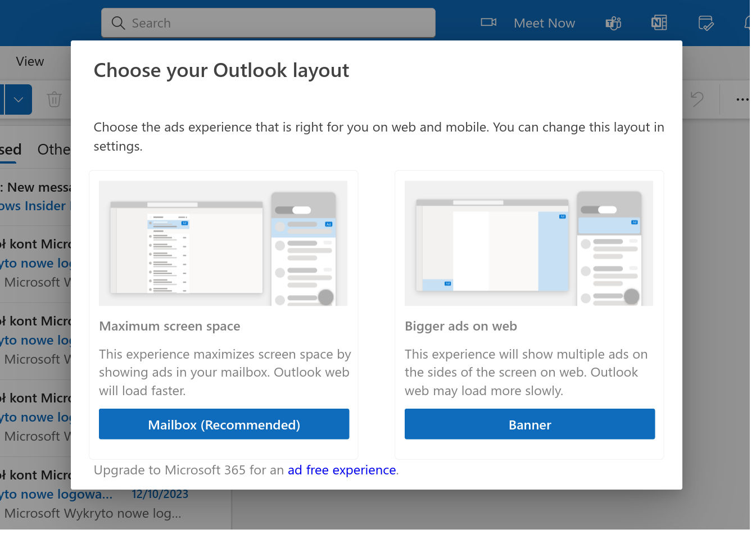Screen dimensions: 756x534
Task: Switch to the Other inbox tab
Action: pos(53,150)
